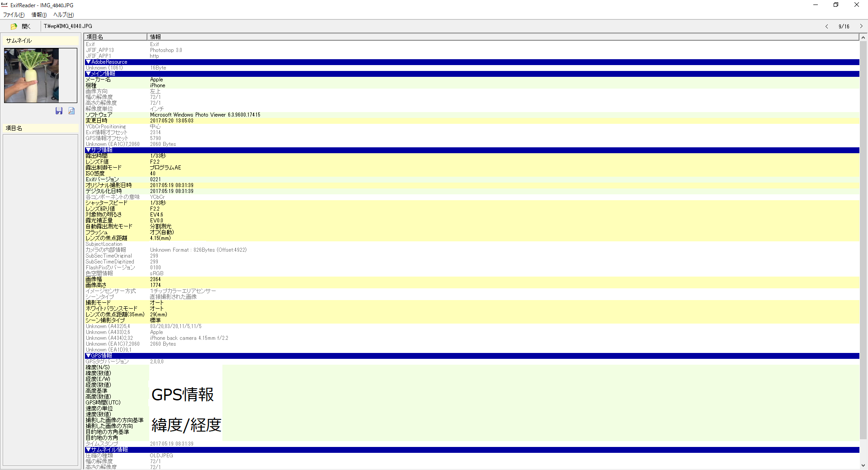Save thumbnail using the floppy disk icon
The width and height of the screenshot is (868, 470).
59,111
